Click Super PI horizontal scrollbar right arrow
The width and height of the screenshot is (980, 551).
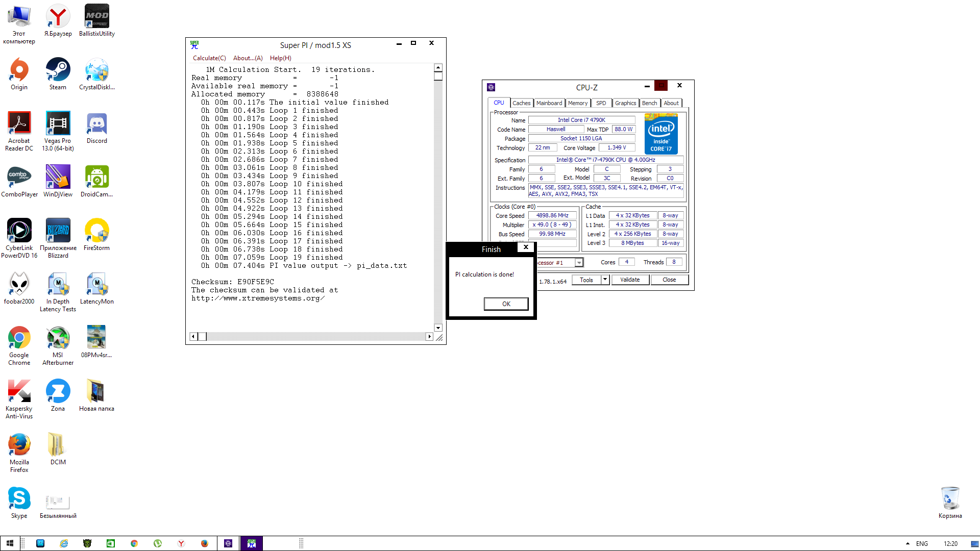click(x=429, y=336)
